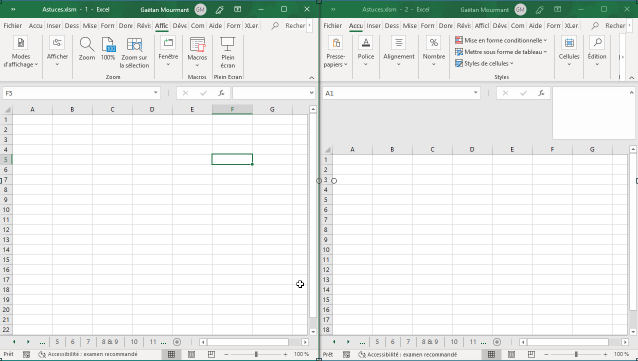Gaëtan Mourmant account avatar in left window

[200, 9]
